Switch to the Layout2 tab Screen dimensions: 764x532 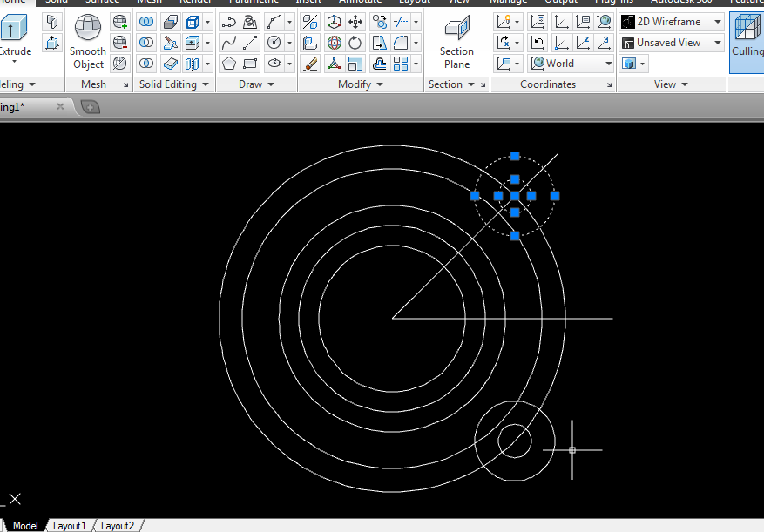pyautogui.click(x=117, y=526)
